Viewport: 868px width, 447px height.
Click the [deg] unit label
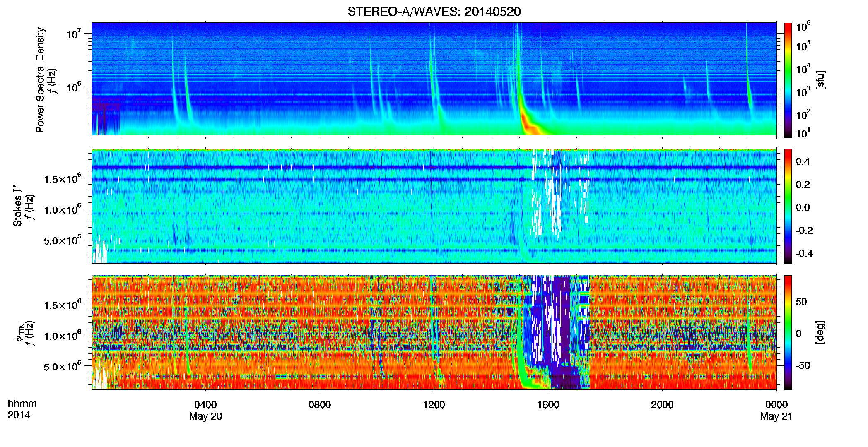820,332
